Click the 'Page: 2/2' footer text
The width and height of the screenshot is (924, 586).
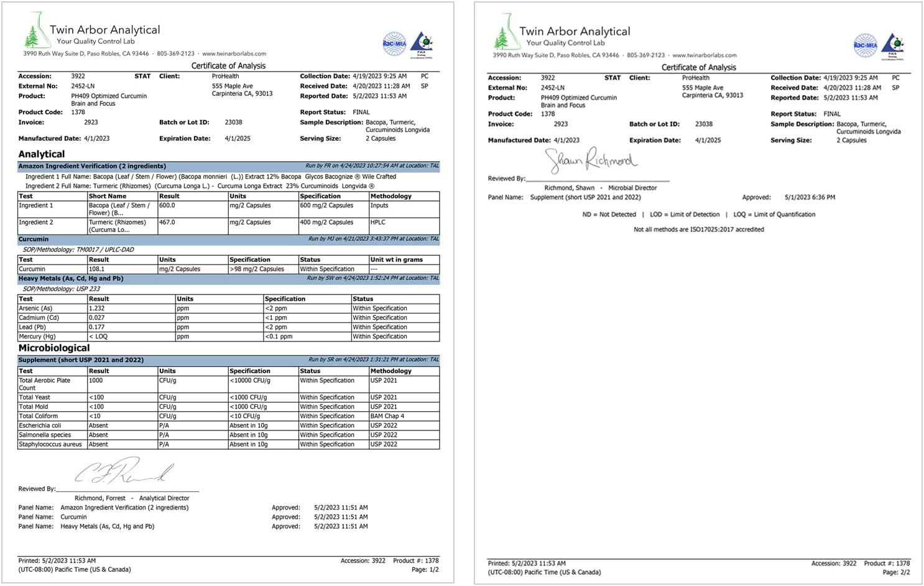pos(896,572)
